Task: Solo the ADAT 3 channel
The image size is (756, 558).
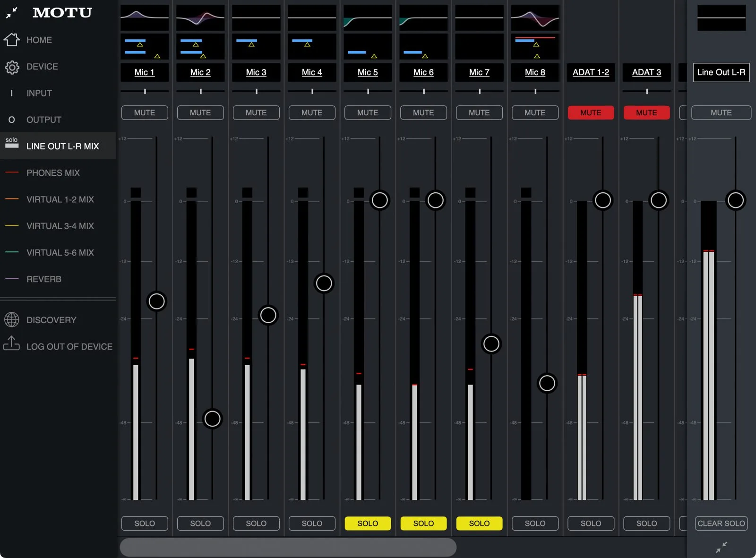Action: pos(646,523)
